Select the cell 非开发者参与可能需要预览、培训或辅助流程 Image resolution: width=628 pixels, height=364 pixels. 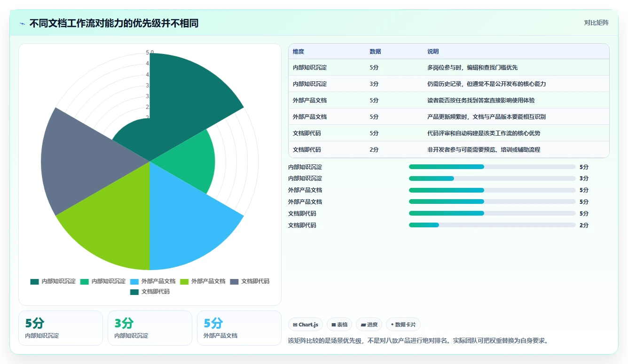pyautogui.click(x=484, y=150)
